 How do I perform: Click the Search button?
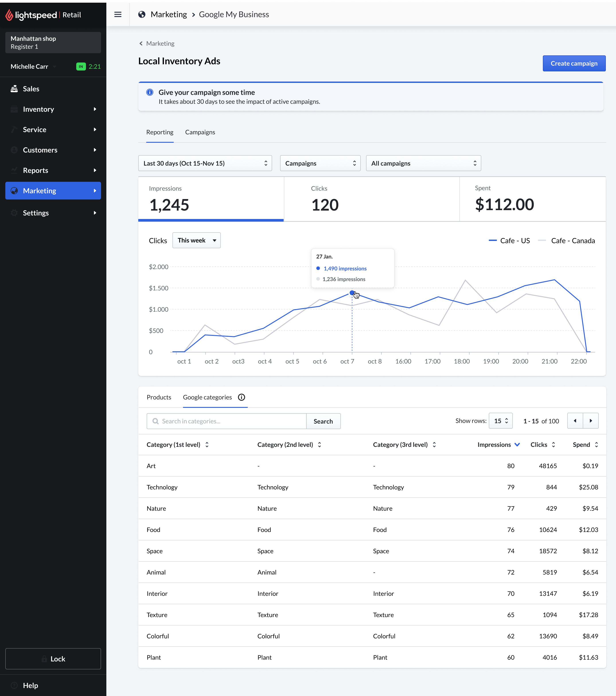(323, 421)
